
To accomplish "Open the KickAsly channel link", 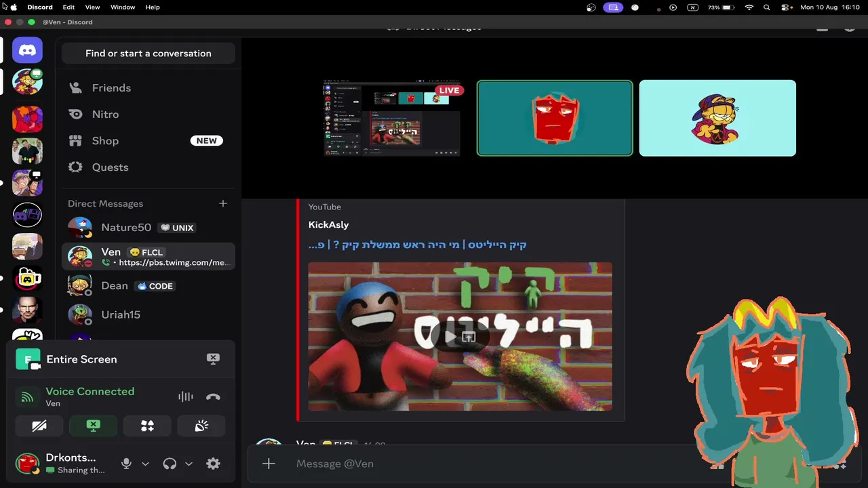I will click(328, 225).
